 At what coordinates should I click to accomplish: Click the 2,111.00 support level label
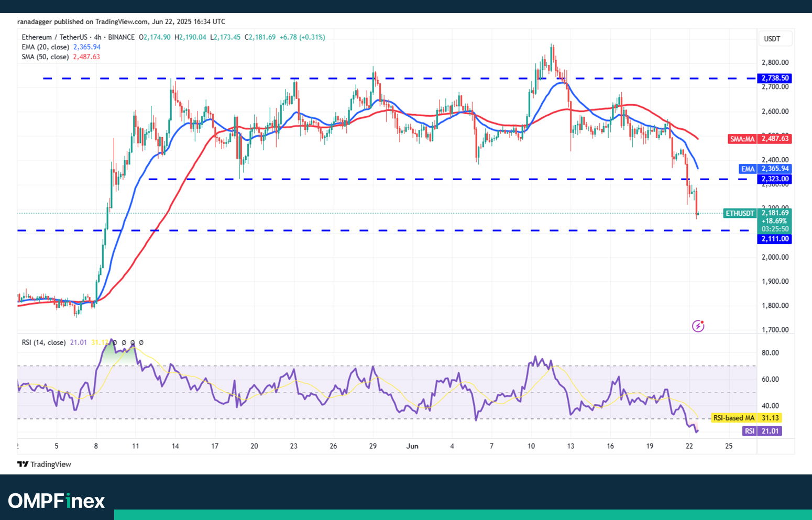click(774, 239)
